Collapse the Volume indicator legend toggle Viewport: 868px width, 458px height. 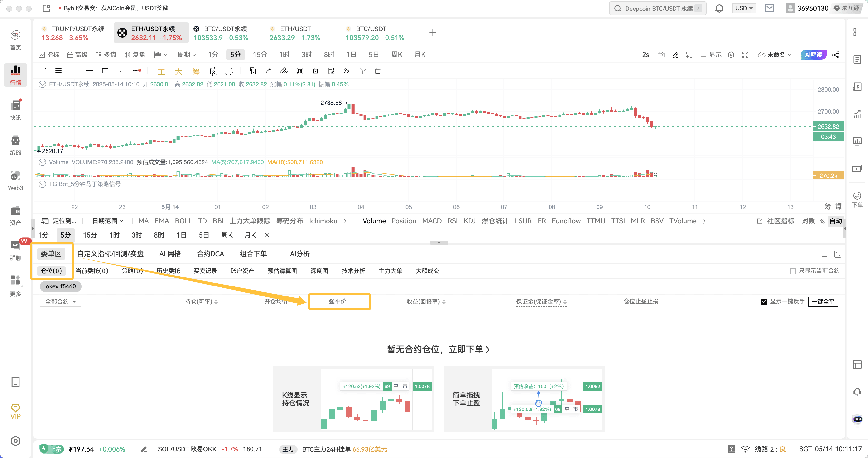pos(42,162)
